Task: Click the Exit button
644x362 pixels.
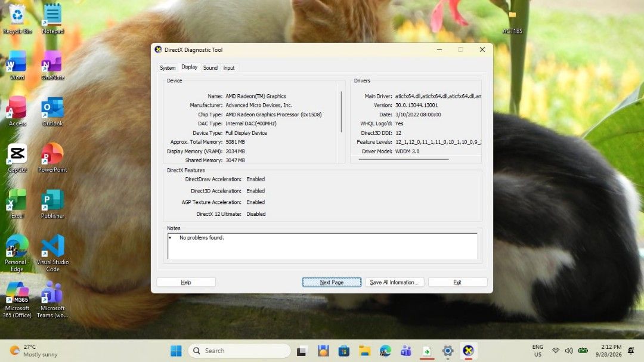Action: click(x=457, y=282)
